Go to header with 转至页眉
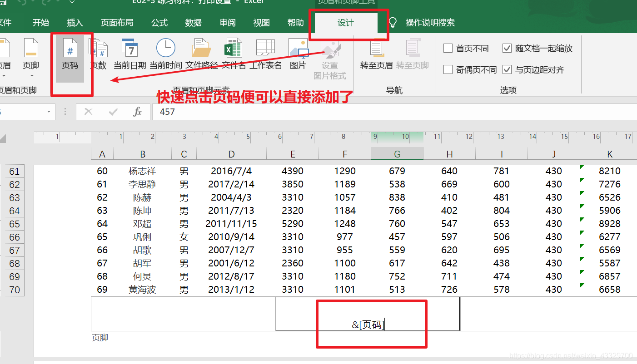 (376, 54)
